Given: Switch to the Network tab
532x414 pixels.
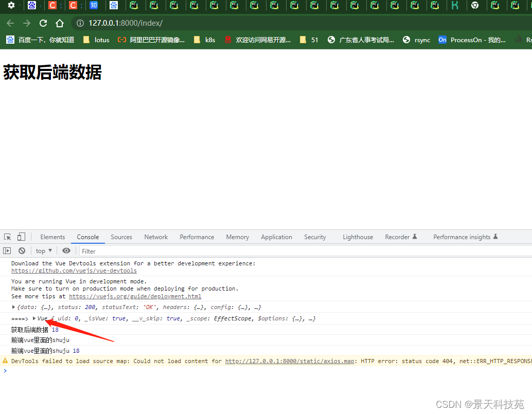Looking at the screenshot, I should pos(156,237).
